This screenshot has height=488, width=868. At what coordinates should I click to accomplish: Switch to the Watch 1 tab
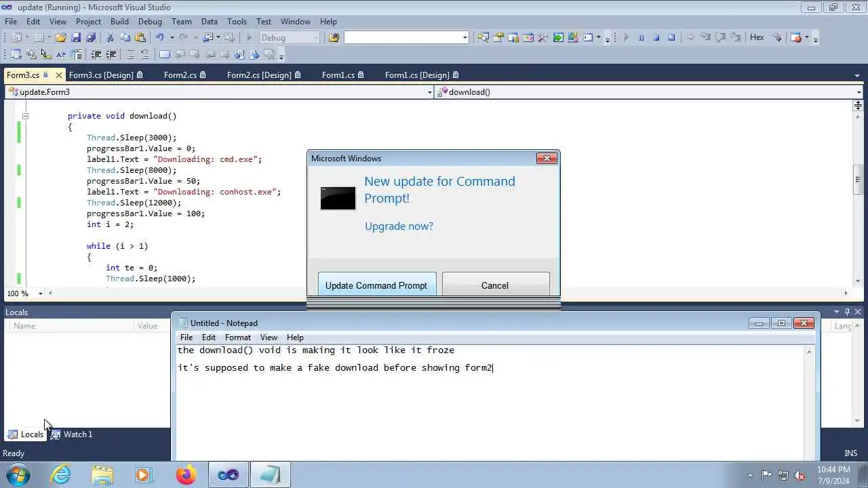tap(72, 434)
